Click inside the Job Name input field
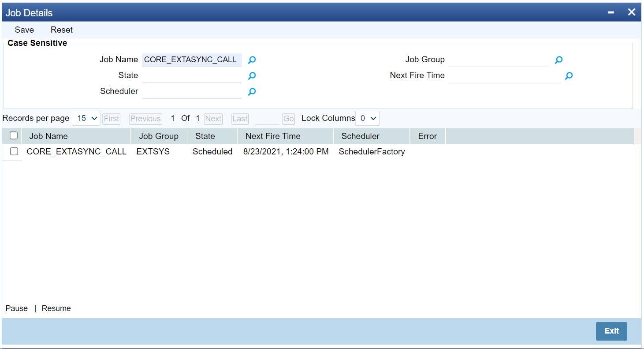 (192, 60)
